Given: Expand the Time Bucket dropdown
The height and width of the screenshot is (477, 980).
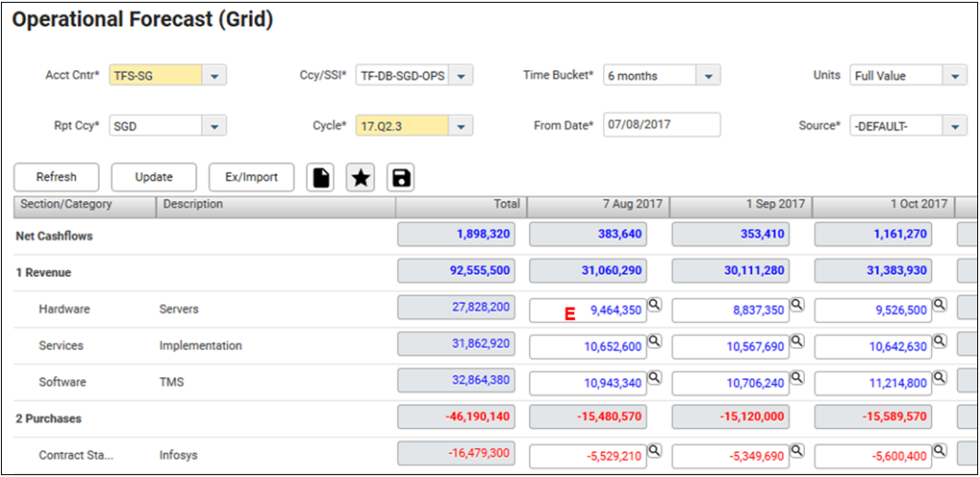Looking at the screenshot, I should click(707, 76).
